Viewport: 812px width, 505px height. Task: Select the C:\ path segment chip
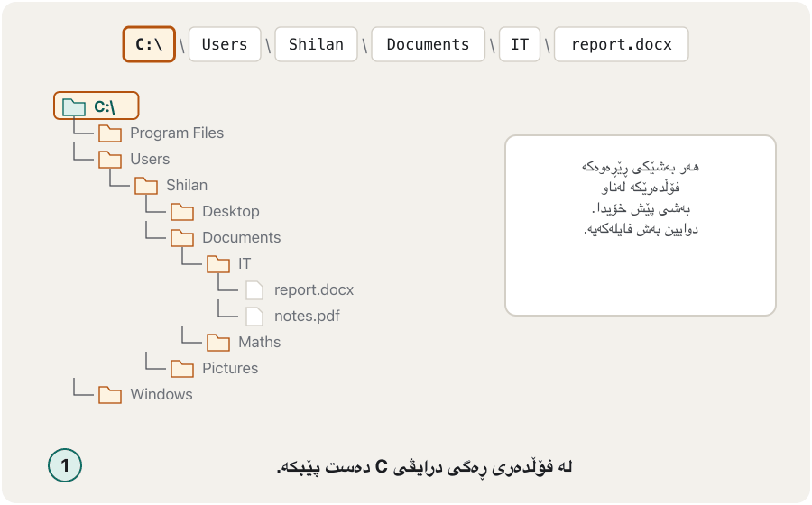(149, 44)
